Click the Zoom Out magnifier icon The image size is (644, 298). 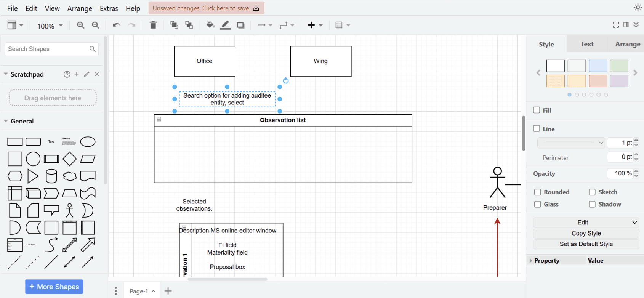pyautogui.click(x=96, y=25)
